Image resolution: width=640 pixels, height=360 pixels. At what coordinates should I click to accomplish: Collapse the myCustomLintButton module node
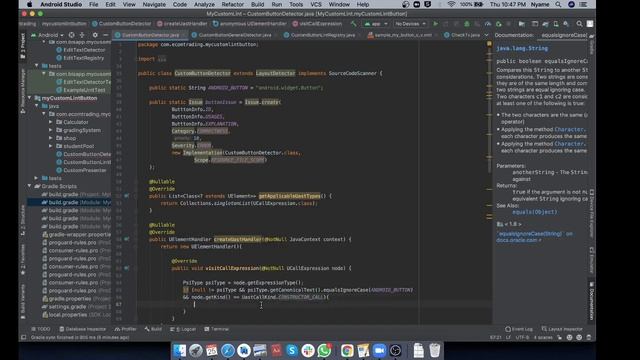click(30, 98)
